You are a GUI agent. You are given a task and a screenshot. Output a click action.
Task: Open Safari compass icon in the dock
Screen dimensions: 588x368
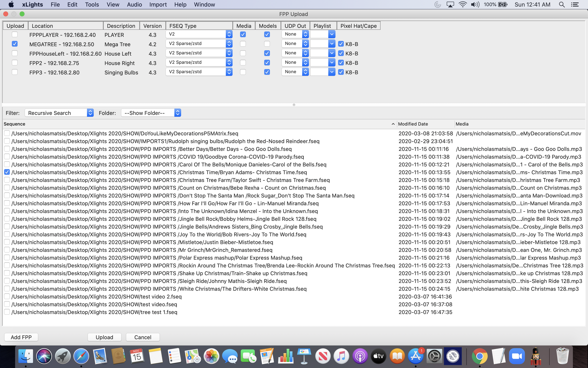(x=81, y=356)
